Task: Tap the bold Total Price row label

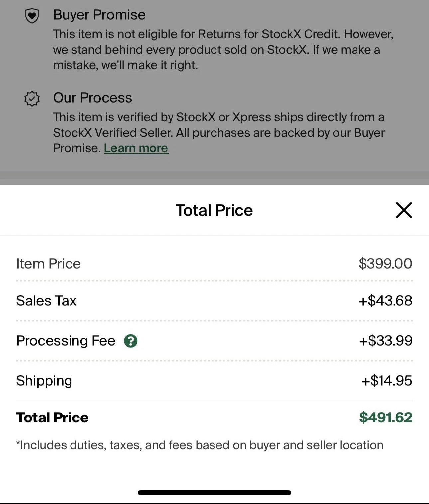Action: (x=53, y=418)
